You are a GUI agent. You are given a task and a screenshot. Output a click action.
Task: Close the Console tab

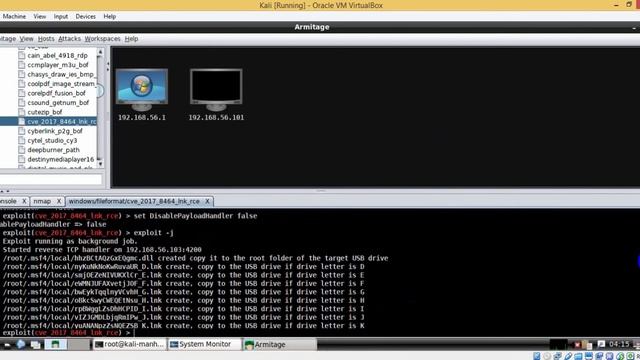[x=24, y=201]
